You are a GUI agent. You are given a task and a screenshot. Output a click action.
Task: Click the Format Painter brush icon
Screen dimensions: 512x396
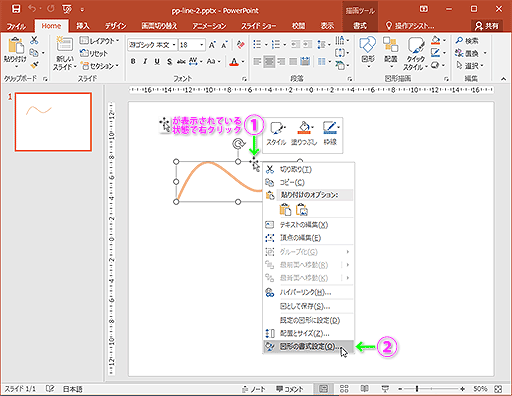pos(34,65)
